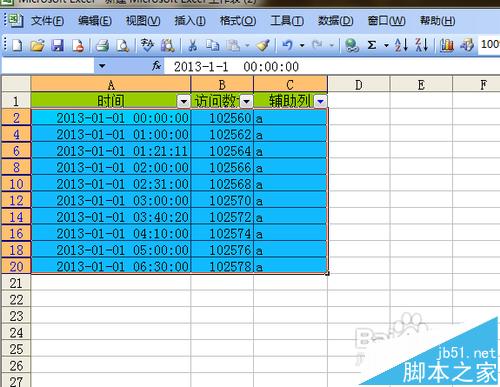Click the formula bar showing 2013-1-1
This screenshot has height=387, width=500.
332,66
